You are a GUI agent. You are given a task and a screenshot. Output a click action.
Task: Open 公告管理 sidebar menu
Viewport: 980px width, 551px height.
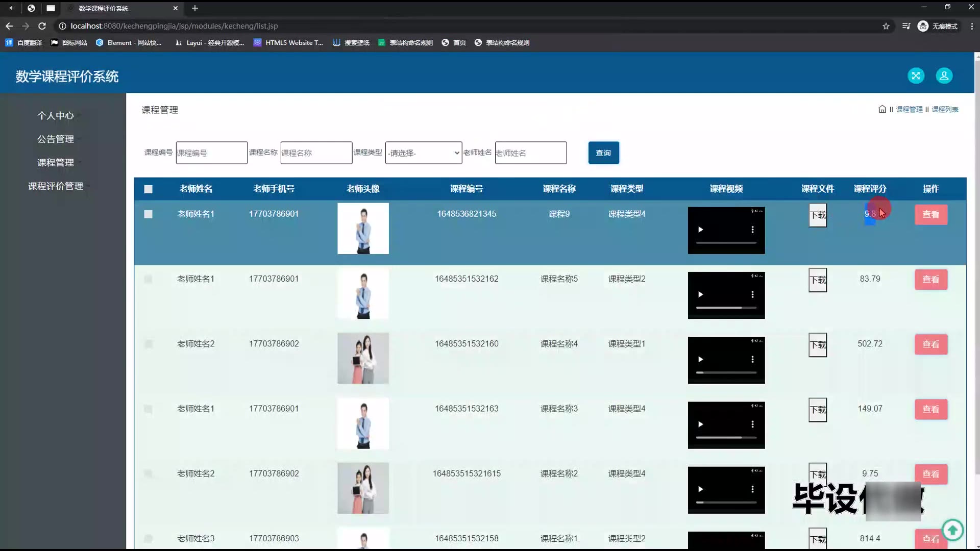tap(56, 139)
